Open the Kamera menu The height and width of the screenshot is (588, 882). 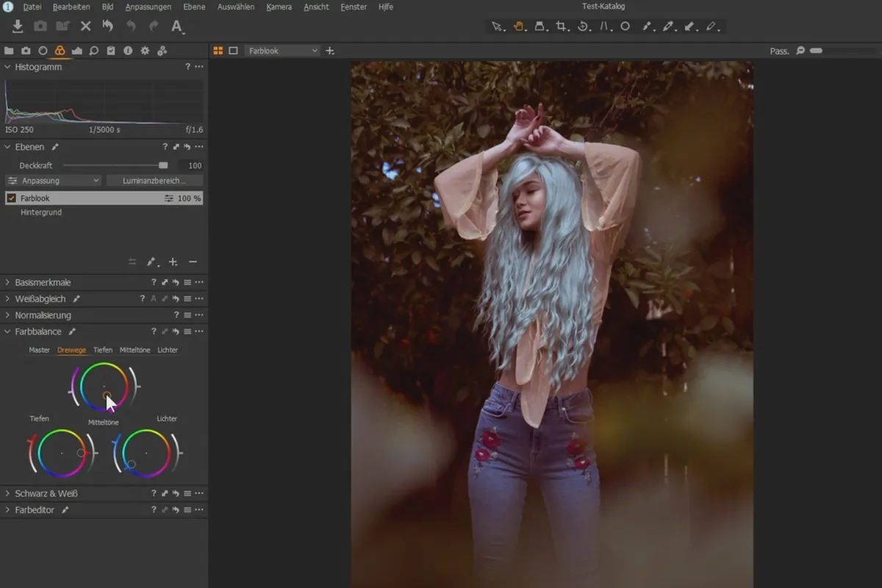279,7
